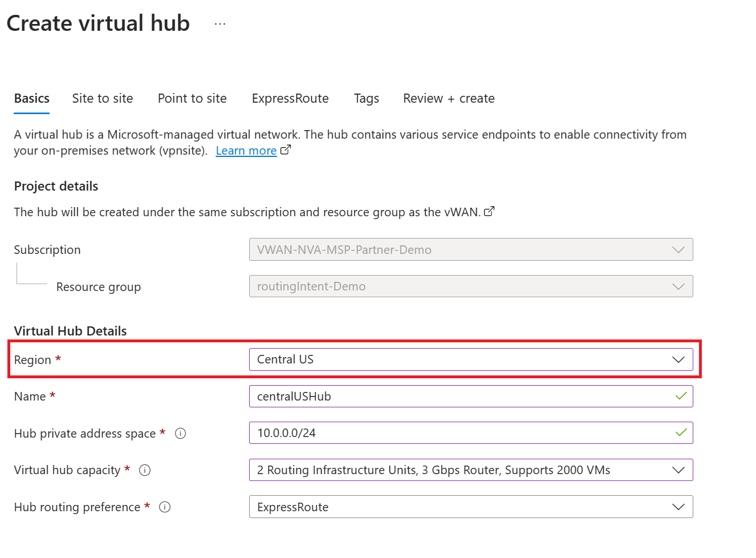Select the Basics tab
The image size is (756, 558).
[32, 99]
